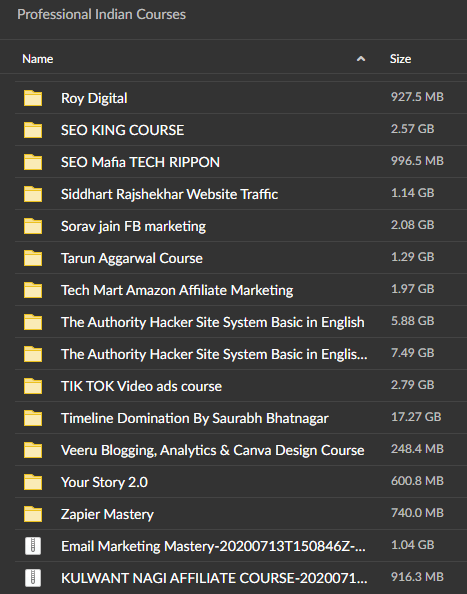Click the Email Marketing Mastery zip file icon
This screenshot has width=467, height=594.
[33, 546]
